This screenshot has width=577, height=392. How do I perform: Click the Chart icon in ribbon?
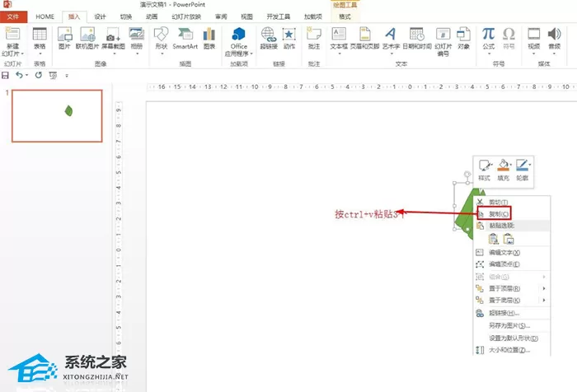209,39
